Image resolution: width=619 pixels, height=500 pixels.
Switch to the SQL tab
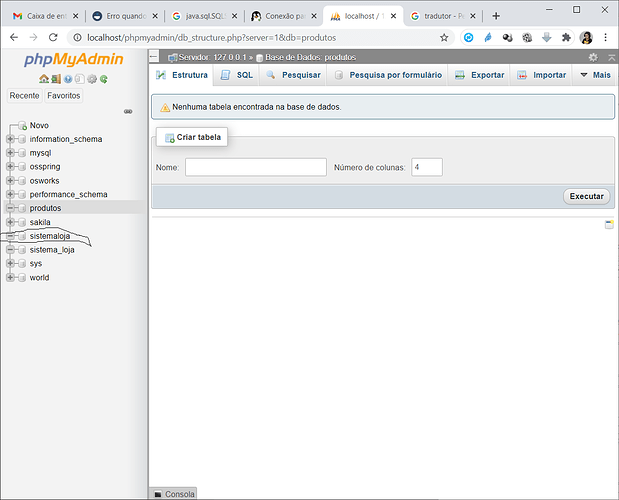(236, 75)
